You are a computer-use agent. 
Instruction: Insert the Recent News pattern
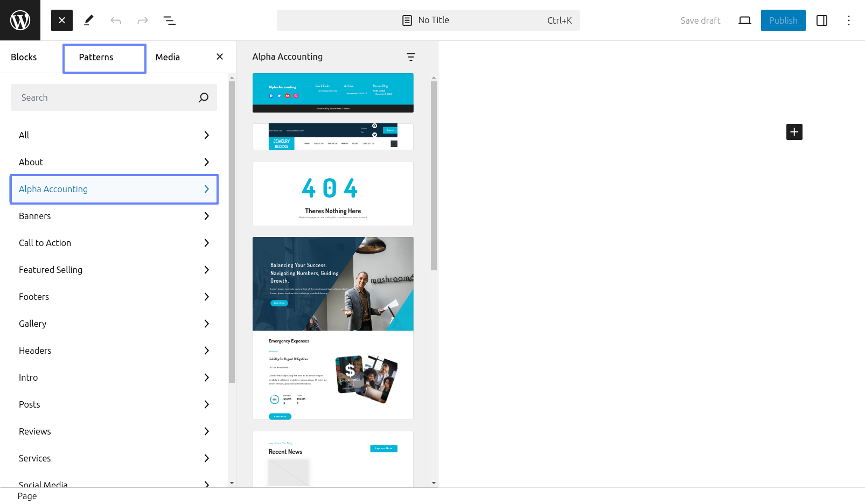coord(333,459)
